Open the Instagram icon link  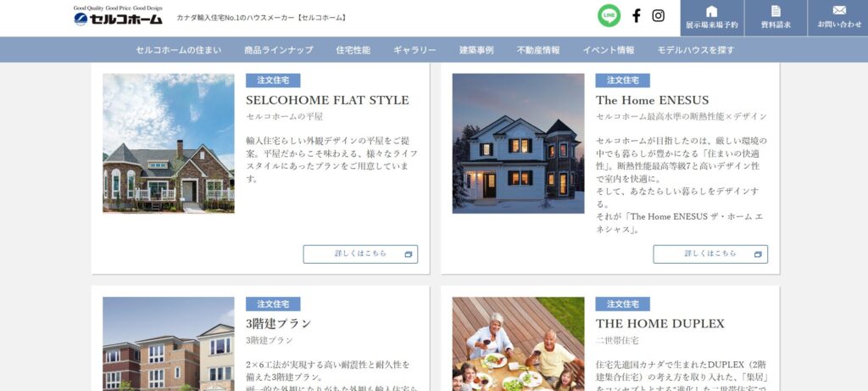pos(658,15)
